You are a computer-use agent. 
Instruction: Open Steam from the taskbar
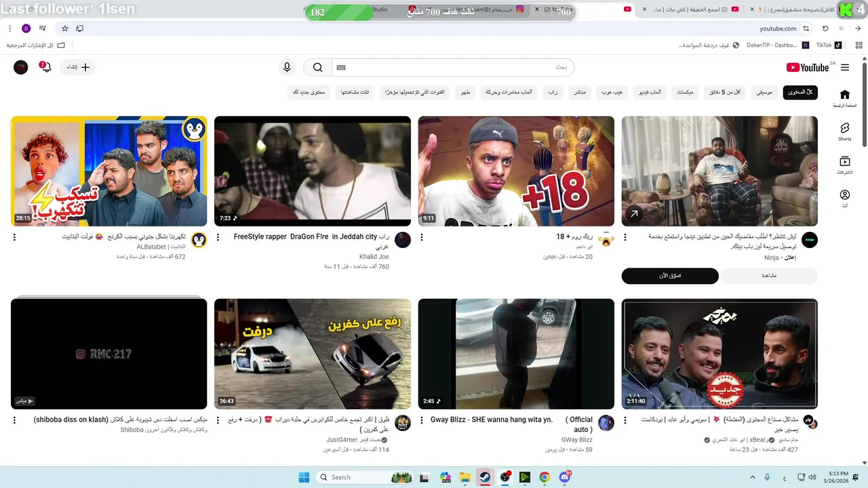click(484, 477)
